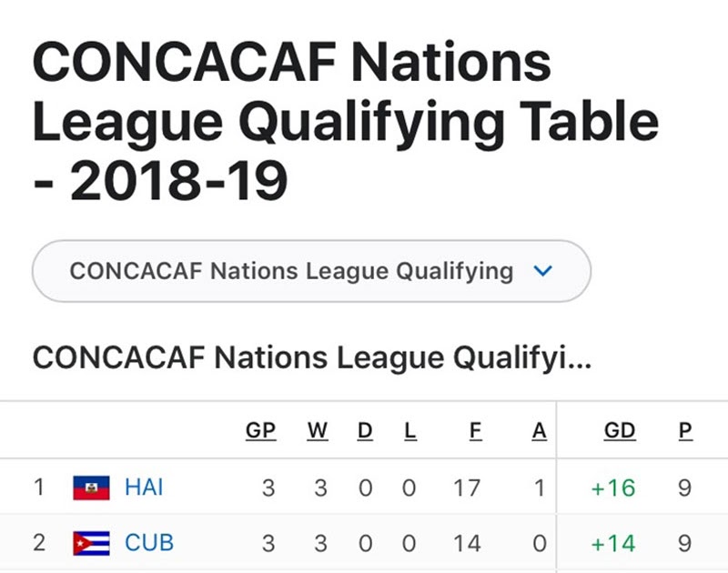Screen dimensions: 728x573
Task: Open the CONCACAF Nations League Qualifying dropdown
Action: point(311,271)
